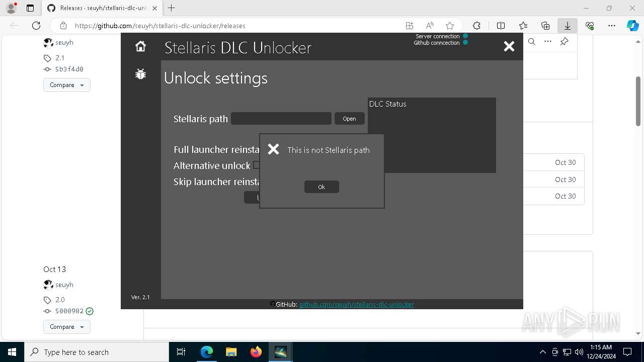Open the network icon in system tray
The height and width of the screenshot is (362, 644).
(567, 352)
